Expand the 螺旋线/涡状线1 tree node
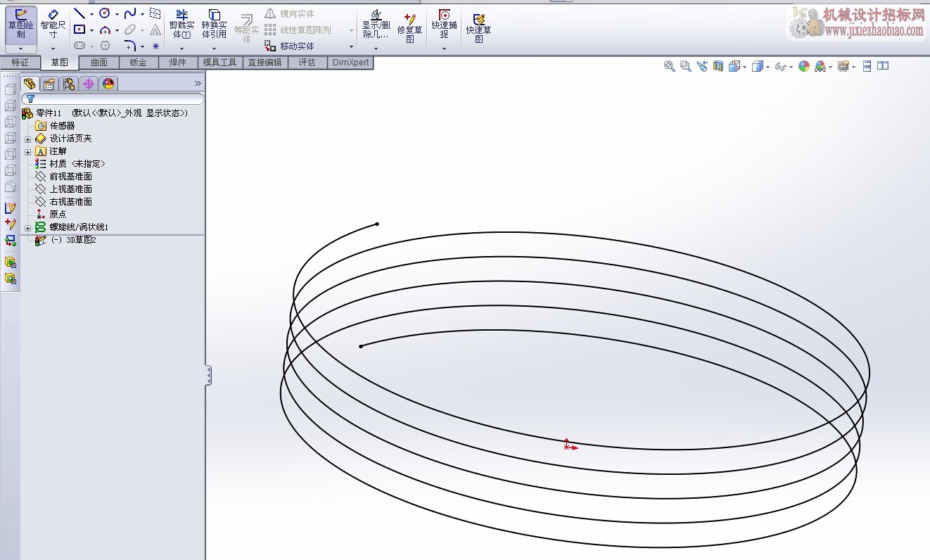Viewport: 930px width, 560px height. (x=28, y=227)
